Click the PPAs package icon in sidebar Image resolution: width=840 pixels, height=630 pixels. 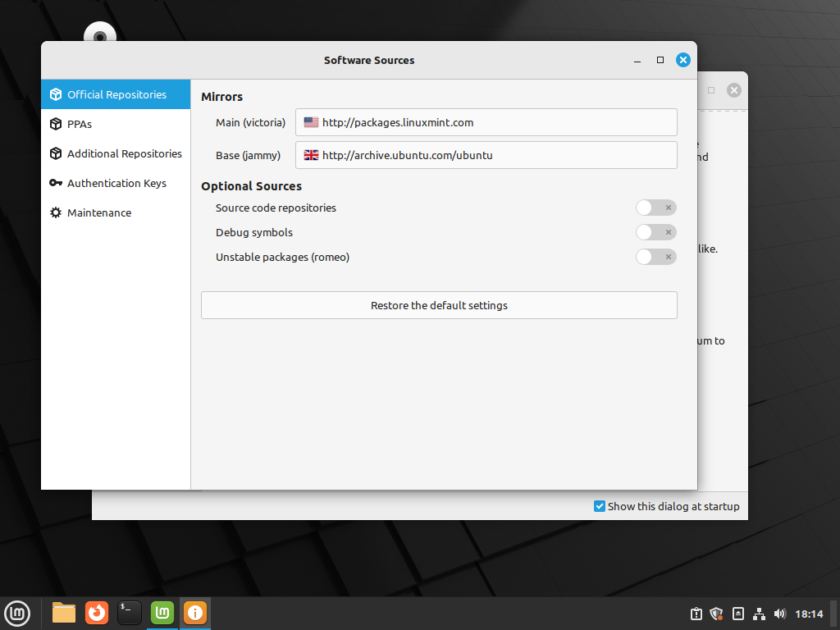click(56, 124)
